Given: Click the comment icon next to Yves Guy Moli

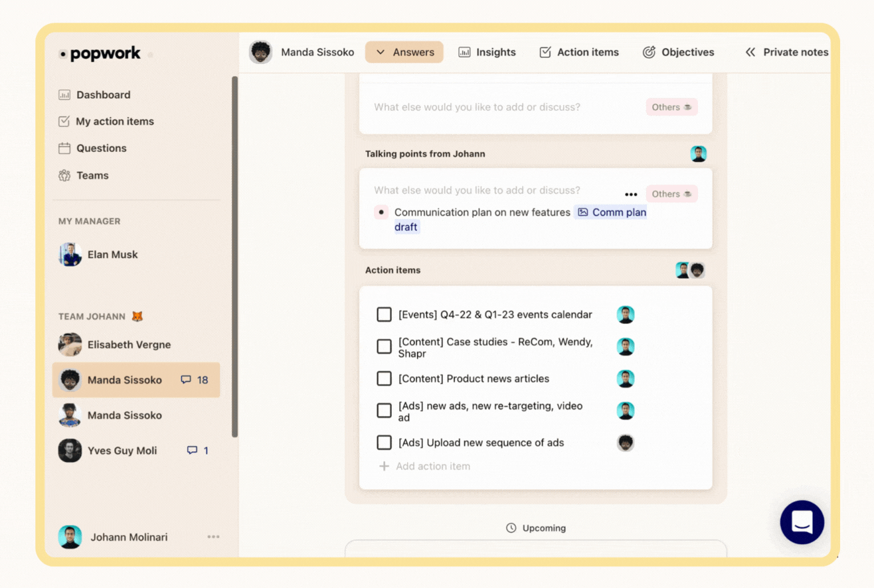Looking at the screenshot, I should click(192, 451).
